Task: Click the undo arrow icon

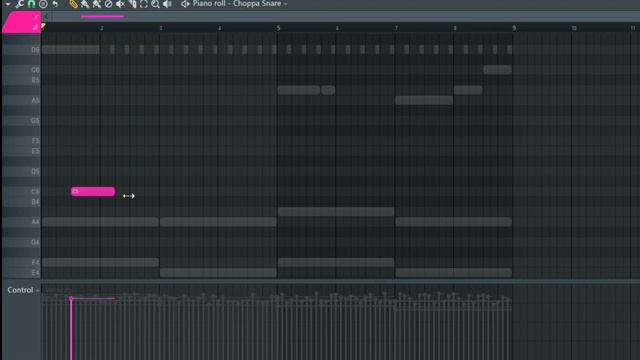Action: [55, 4]
